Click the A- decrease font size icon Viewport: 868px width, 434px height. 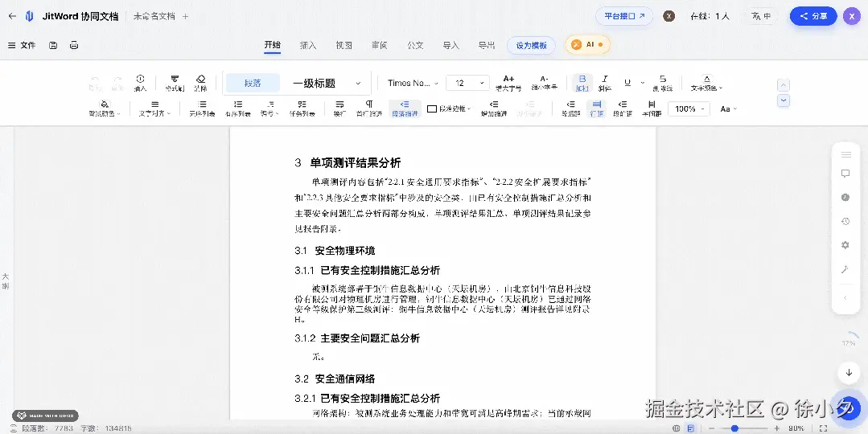[544, 83]
